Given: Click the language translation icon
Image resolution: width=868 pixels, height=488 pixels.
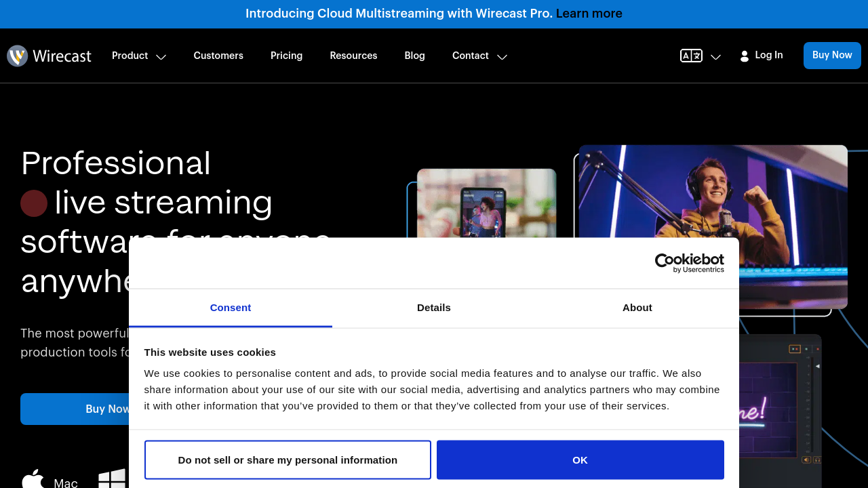Looking at the screenshot, I should click(691, 56).
